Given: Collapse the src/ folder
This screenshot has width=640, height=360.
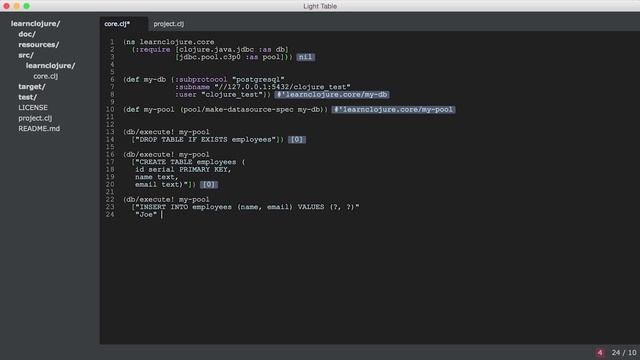Looking at the screenshot, I should pyautogui.click(x=26, y=55).
